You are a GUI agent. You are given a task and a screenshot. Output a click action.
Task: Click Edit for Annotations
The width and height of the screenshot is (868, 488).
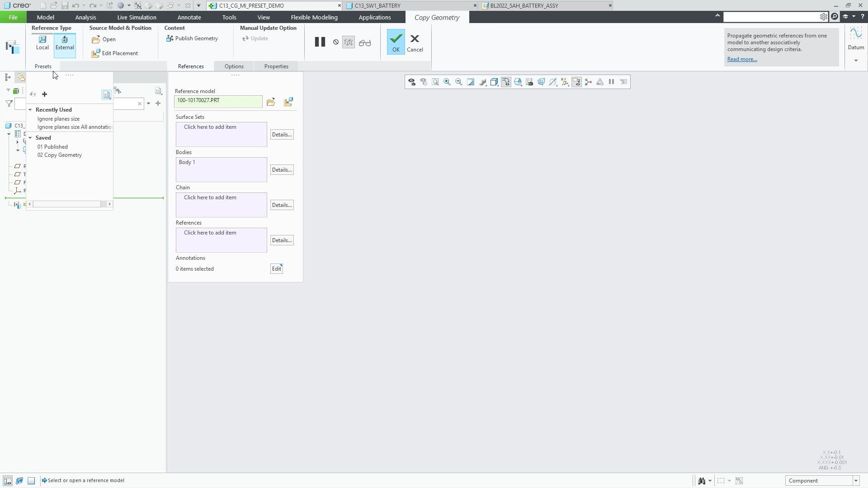pos(276,269)
